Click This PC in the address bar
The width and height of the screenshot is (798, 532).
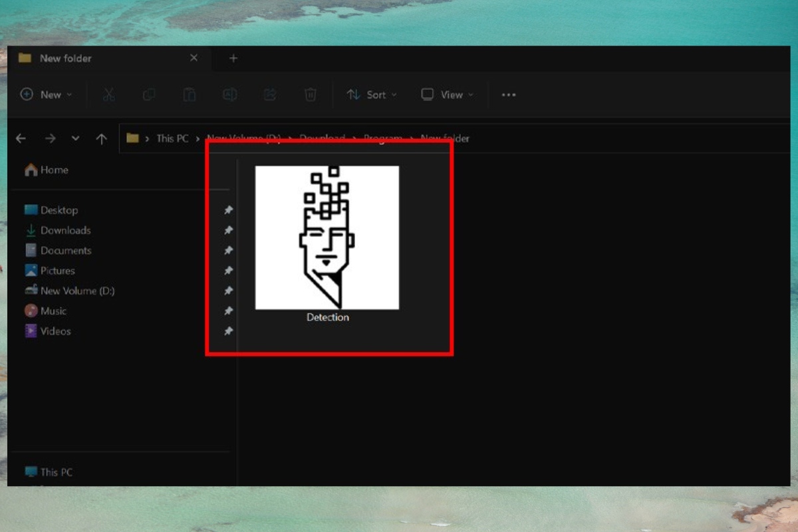click(x=172, y=138)
